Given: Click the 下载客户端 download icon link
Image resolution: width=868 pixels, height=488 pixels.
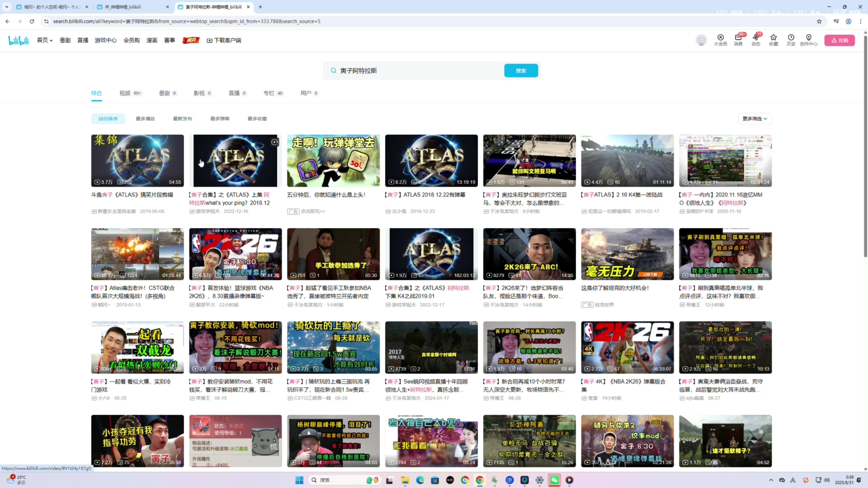Looking at the screenshot, I should [224, 40].
